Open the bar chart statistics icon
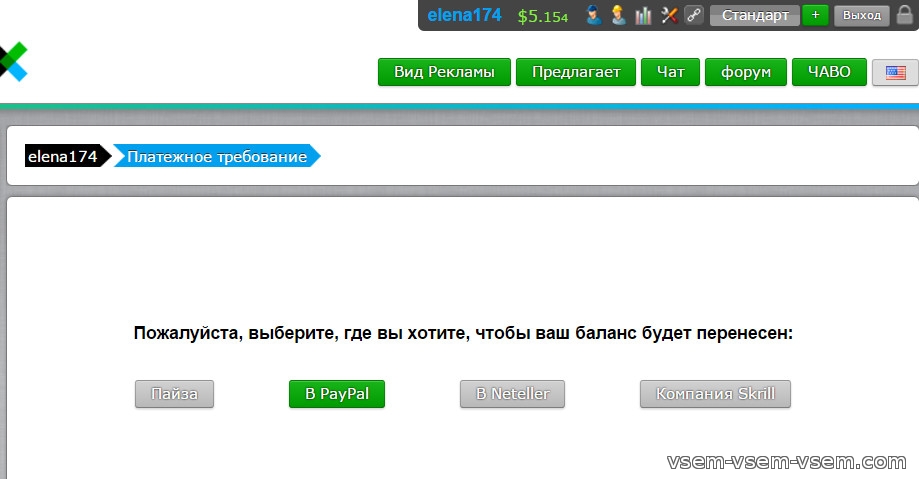 pos(644,15)
